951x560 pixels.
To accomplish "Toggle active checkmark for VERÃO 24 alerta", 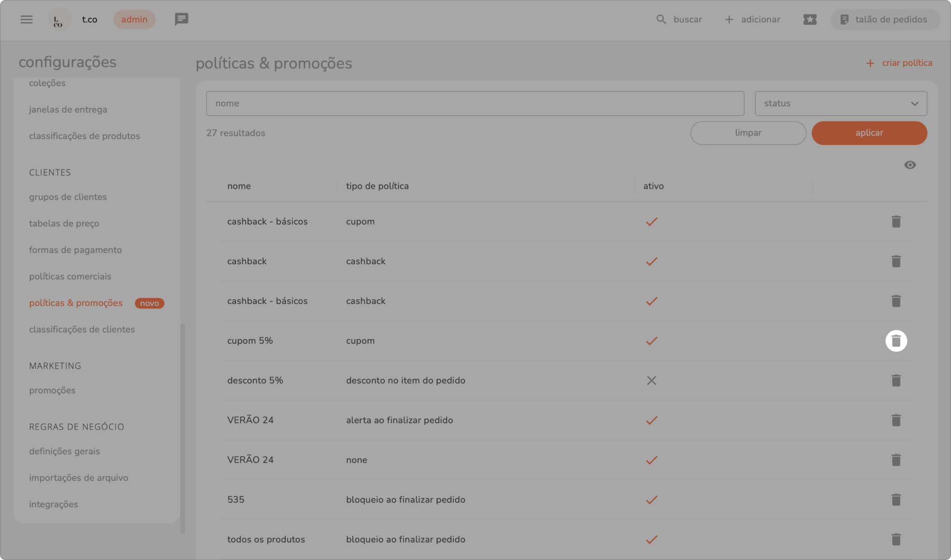I will [x=651, y=420].
